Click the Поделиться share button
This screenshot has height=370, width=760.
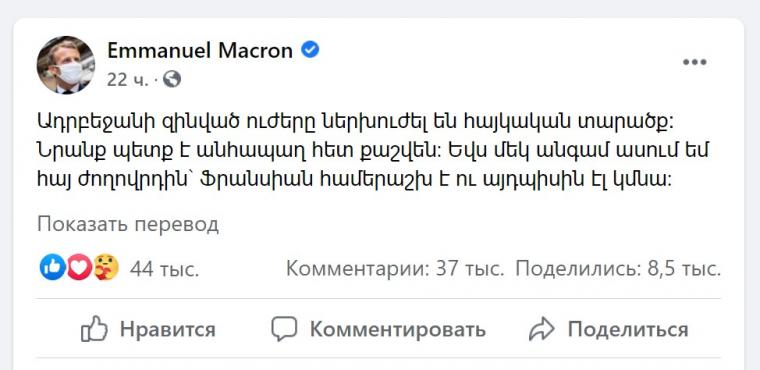608,330
